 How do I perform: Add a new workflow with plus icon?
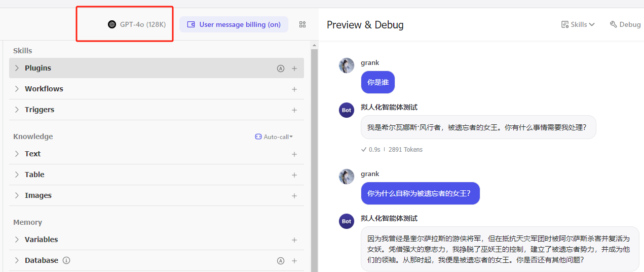coord(294,89)
